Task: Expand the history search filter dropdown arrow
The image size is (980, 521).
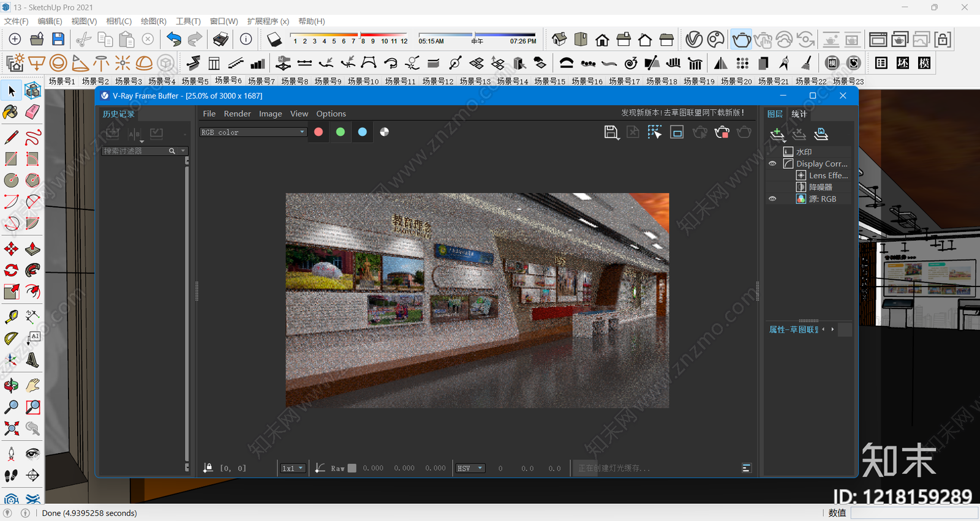Action: pyautogui.click(x=183, y=151)
